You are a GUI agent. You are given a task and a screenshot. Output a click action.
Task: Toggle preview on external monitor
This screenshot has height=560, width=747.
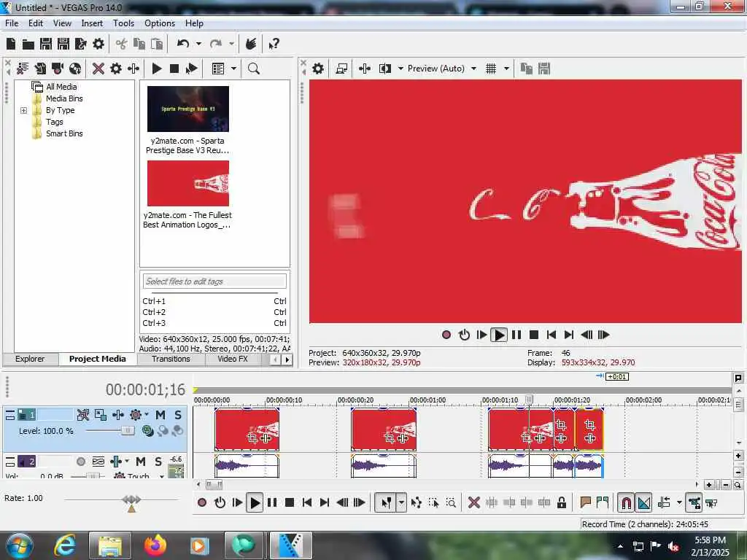[x=341, y=69]
